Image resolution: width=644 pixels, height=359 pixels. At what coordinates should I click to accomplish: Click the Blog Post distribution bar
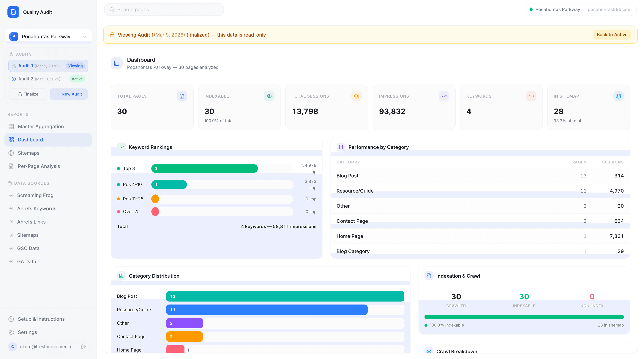pos(285,296)
